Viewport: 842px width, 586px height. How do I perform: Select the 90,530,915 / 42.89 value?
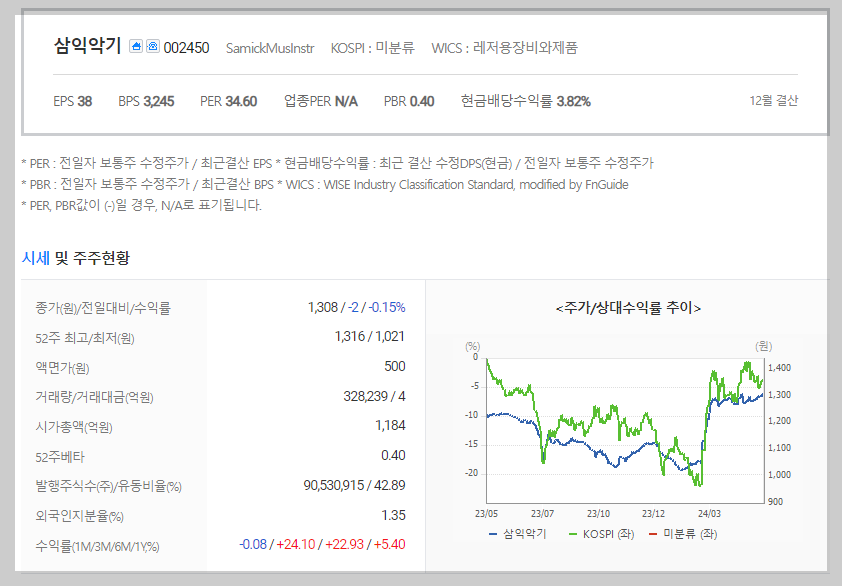[354, 486]
